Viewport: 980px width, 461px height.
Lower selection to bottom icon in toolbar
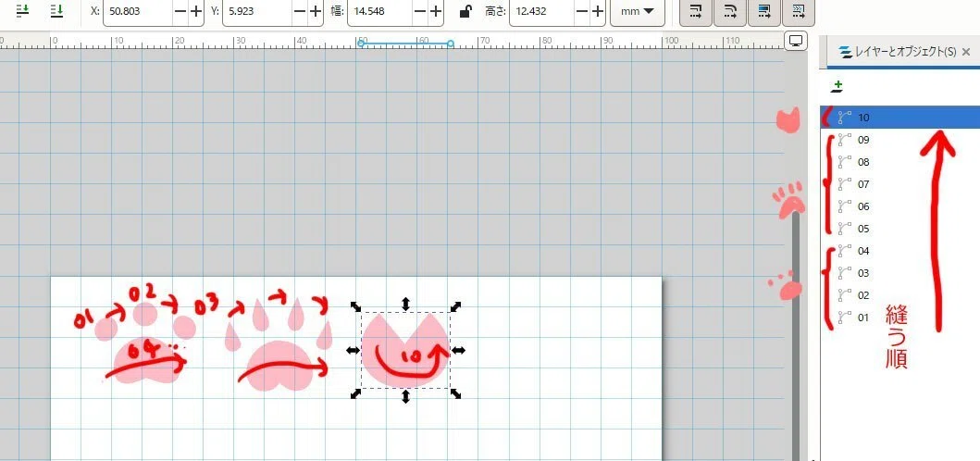point(56,10)
